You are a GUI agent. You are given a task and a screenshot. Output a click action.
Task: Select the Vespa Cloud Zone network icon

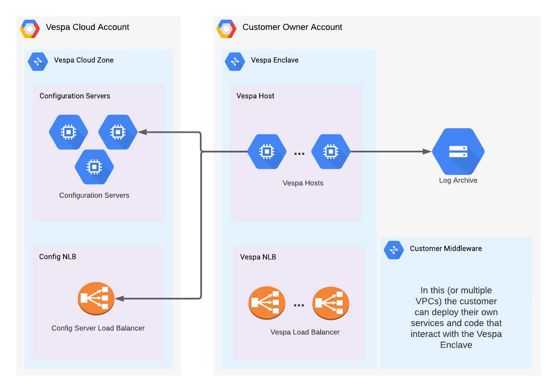(x=38, y=61)
